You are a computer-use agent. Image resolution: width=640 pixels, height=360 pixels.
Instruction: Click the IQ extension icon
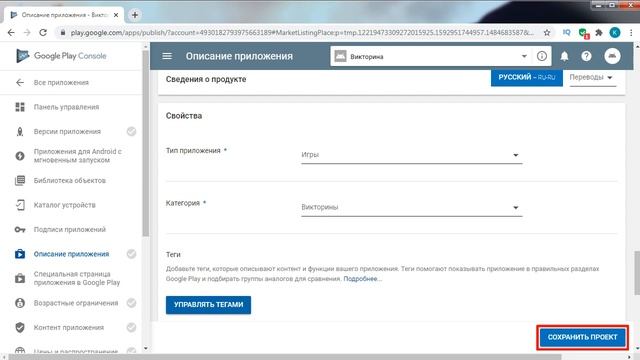(567, 33)
